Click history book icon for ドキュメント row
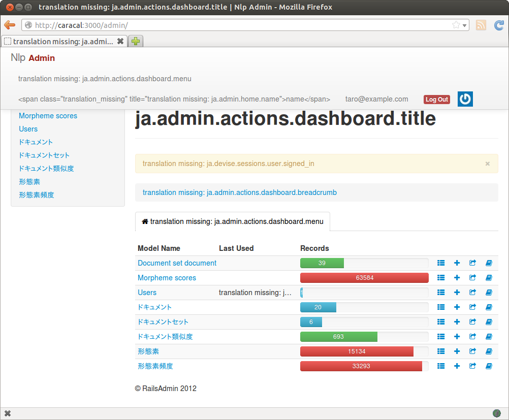Screen dimensions: 509x420 [x=489, y=307]
